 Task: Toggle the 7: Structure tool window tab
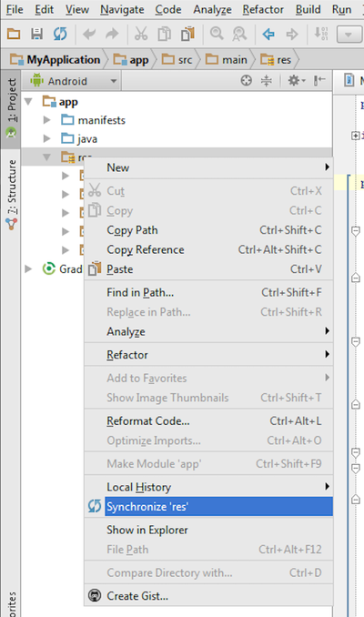tap(11, 195)
